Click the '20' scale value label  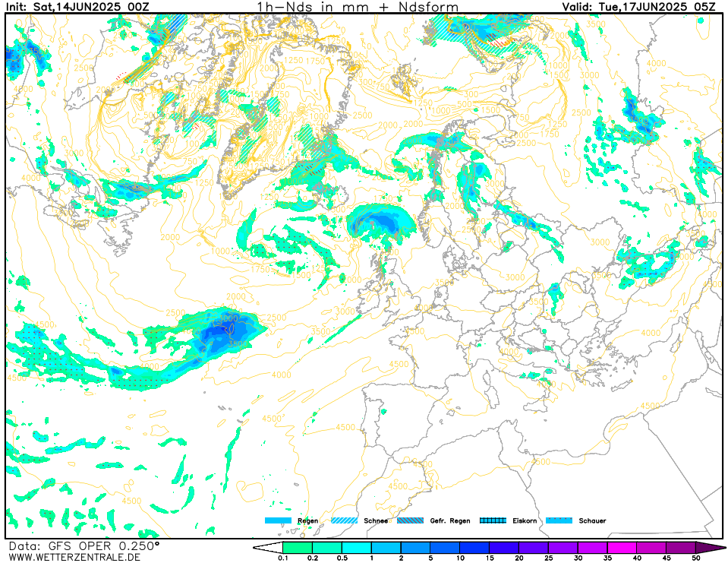(519, 558)
